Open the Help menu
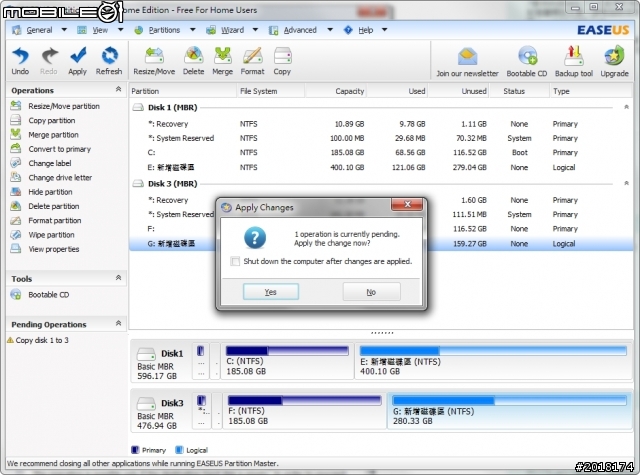The height and width of the screenshot is (475, 640). pyautogui.click(x=366, y=30)
